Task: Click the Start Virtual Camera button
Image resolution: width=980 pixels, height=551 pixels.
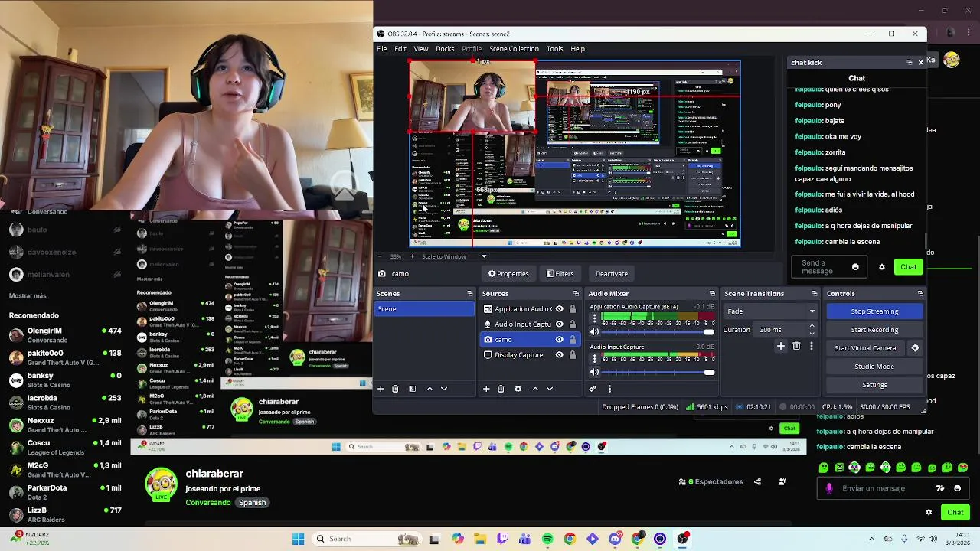Action: point(865,348)
